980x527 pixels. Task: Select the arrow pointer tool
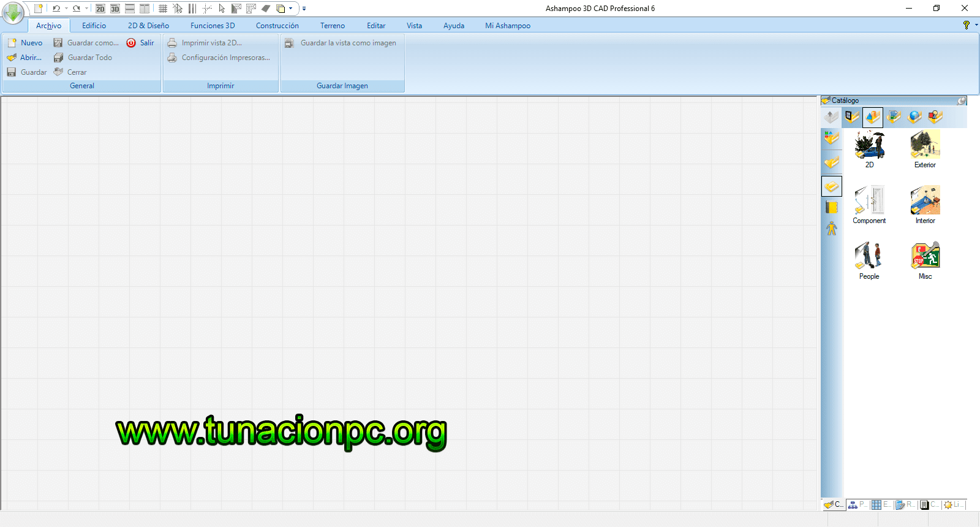222,9
